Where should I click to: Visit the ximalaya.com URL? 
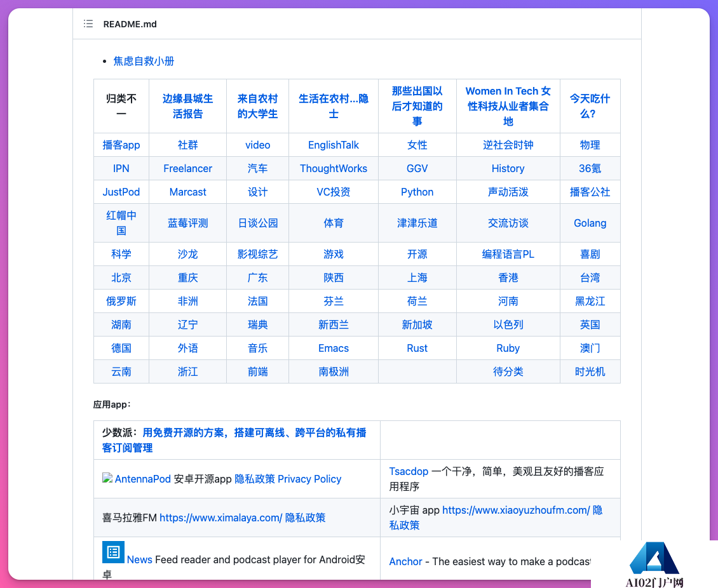point(220,518)
